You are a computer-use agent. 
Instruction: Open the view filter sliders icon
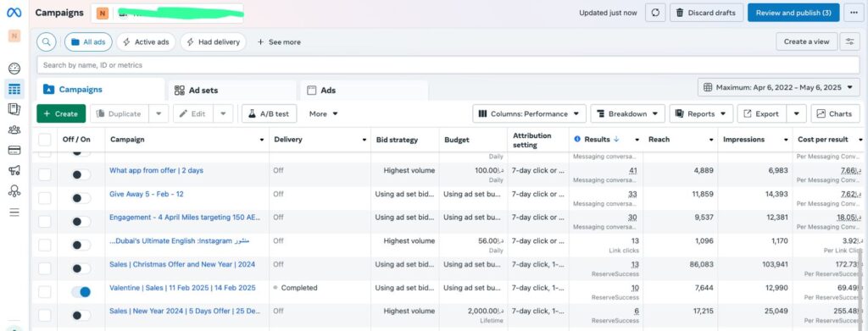tap(849, 41)
